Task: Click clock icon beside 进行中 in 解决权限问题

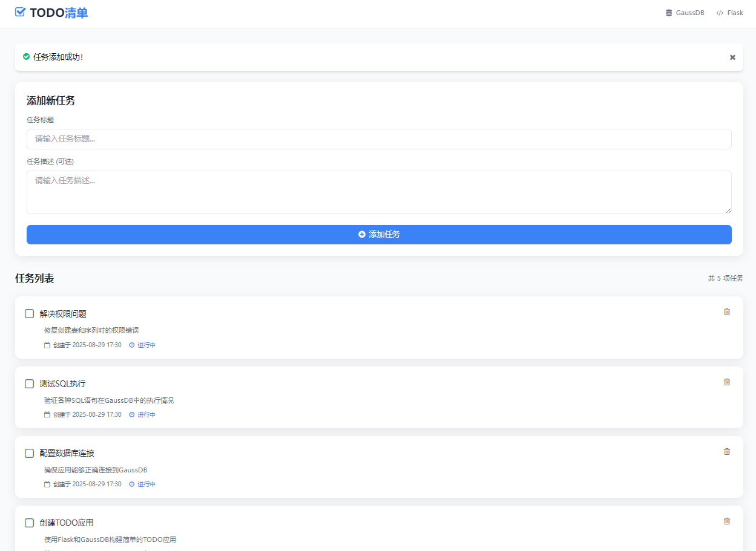Action: (x=132, y=345)
